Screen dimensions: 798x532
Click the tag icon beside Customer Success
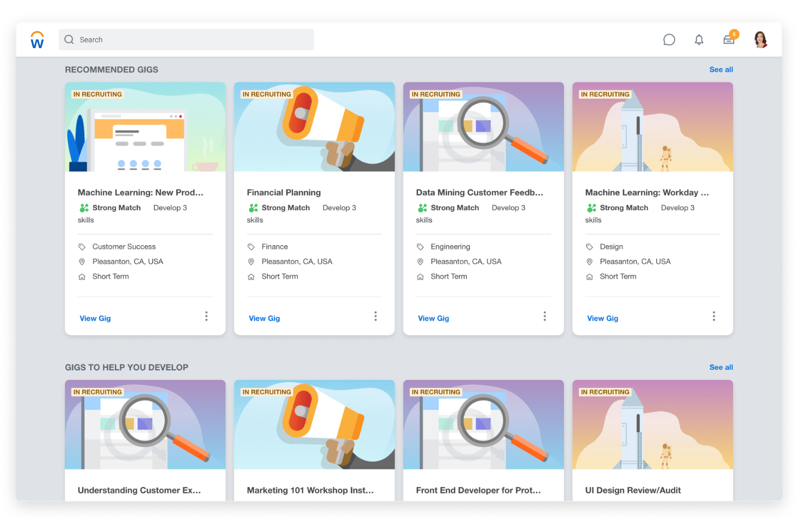coord(82,247)
